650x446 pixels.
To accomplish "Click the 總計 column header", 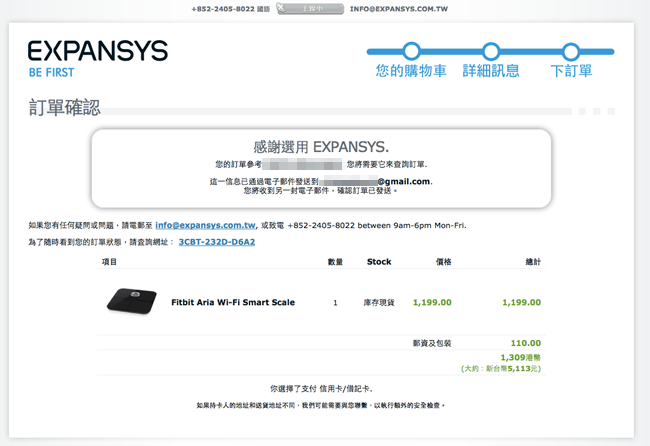I will [x=533, y=262].
